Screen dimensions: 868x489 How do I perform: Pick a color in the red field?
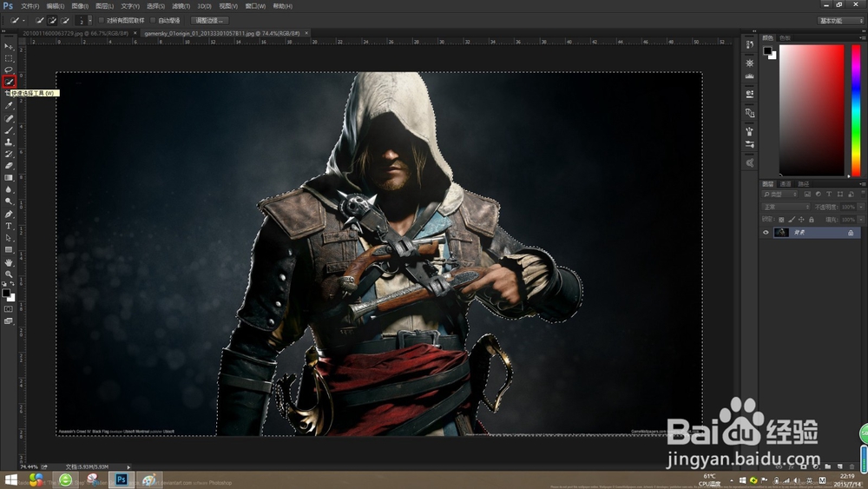coord(812,110)
